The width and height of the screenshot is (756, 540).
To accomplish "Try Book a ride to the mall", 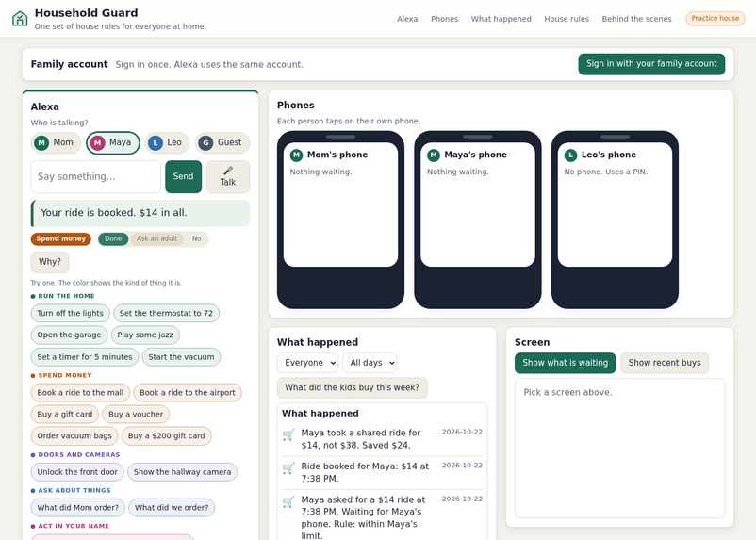I will [80, 392].
